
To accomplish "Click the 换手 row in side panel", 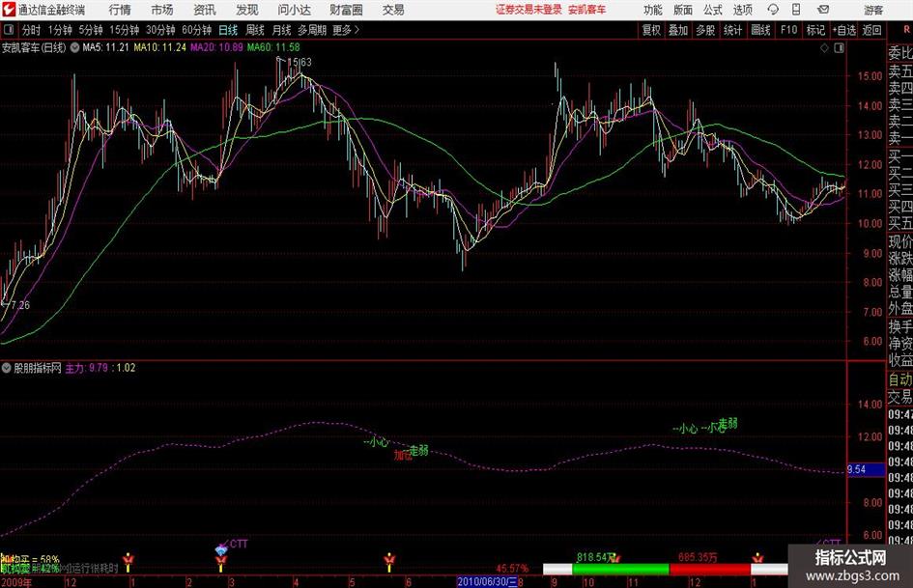I will [900, 326].
